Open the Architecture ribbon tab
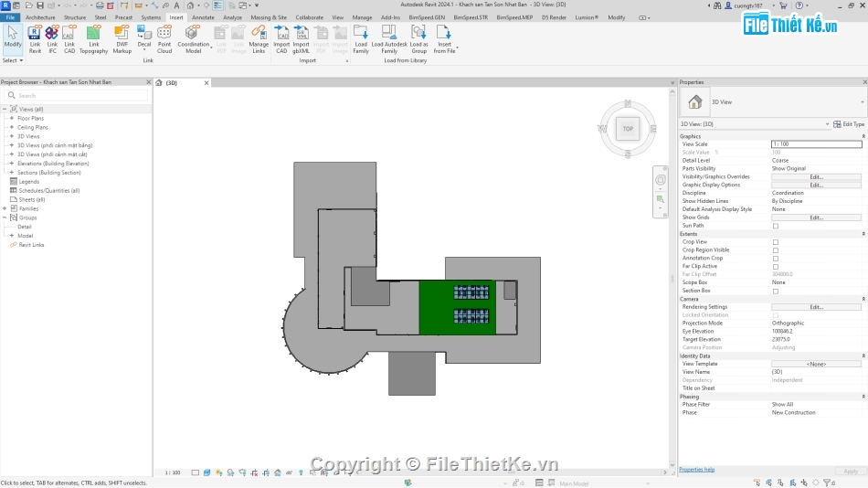The image size is (868, 488). tap(40, 17)
